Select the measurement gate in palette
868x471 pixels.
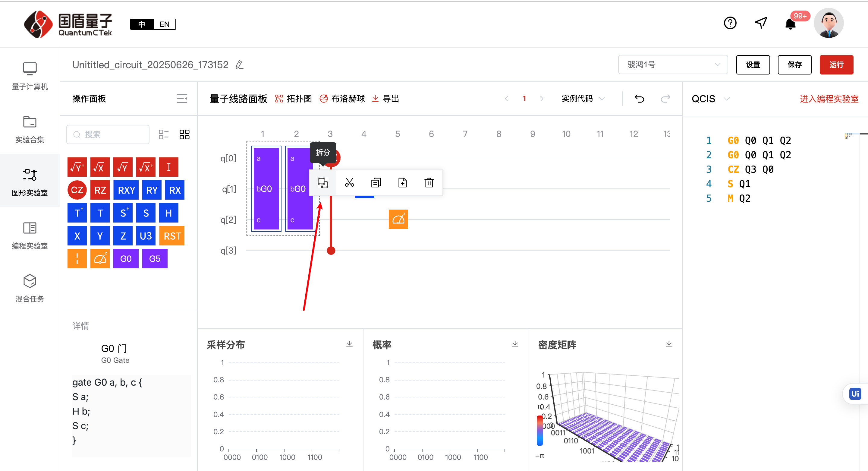[x=100, y=259]
